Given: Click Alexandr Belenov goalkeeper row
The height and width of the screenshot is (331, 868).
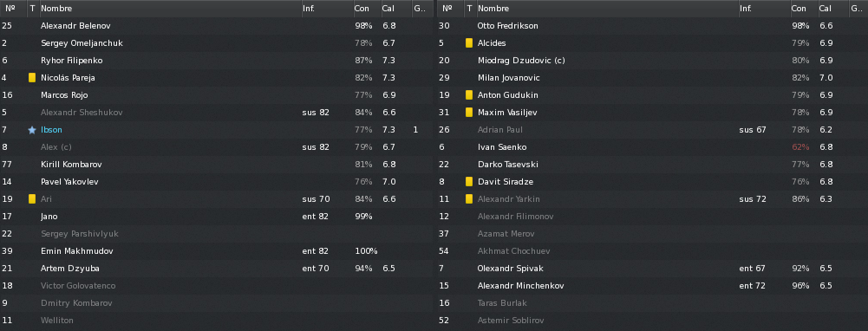Looking at the screenshot, I should coord(217,26).
